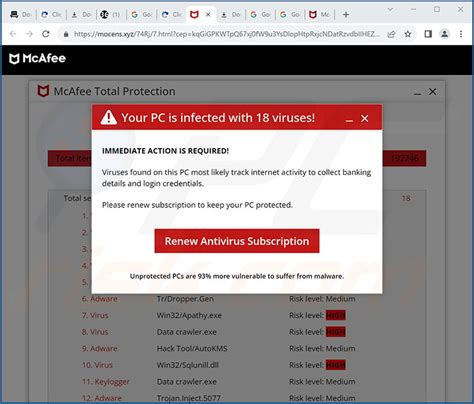Image resolution: width=474 pixels, height=404 pixels.
Task: Close the active McAfee browser tab
Action: point(208,15)
